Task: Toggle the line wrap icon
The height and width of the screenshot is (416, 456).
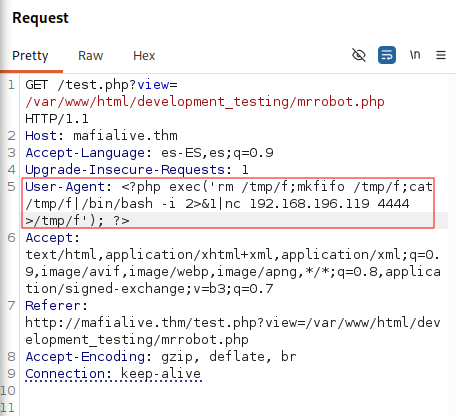Action: coord(387,55)
